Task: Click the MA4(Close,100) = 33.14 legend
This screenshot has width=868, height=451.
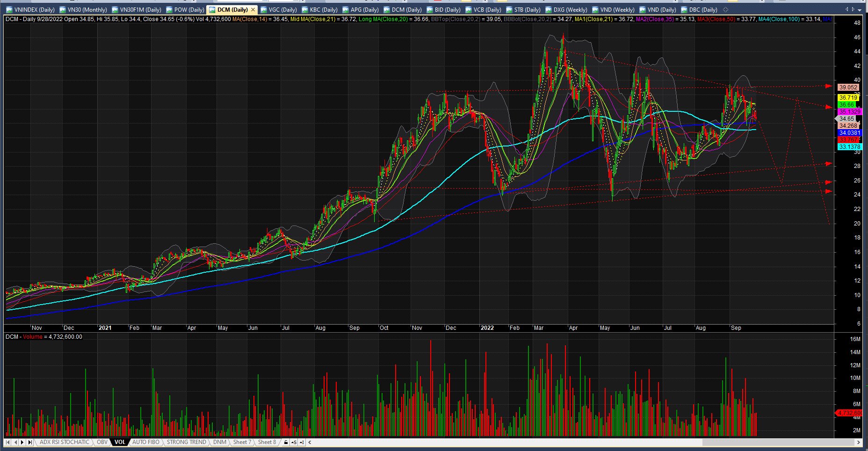Action: click(789, 19)
